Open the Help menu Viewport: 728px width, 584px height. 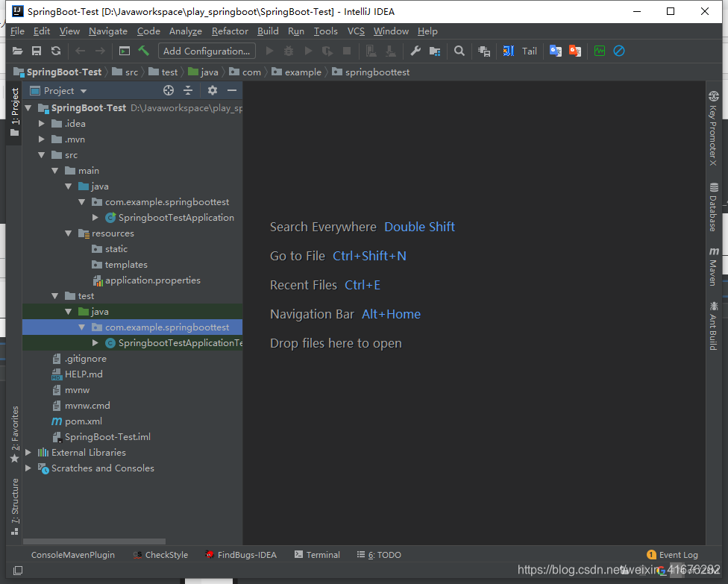(x=427, y=31)
